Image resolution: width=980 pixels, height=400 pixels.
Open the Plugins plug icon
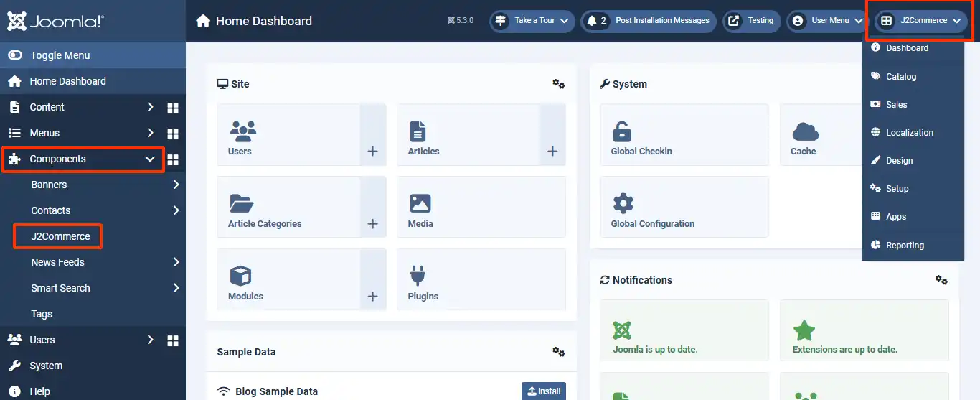418,276
